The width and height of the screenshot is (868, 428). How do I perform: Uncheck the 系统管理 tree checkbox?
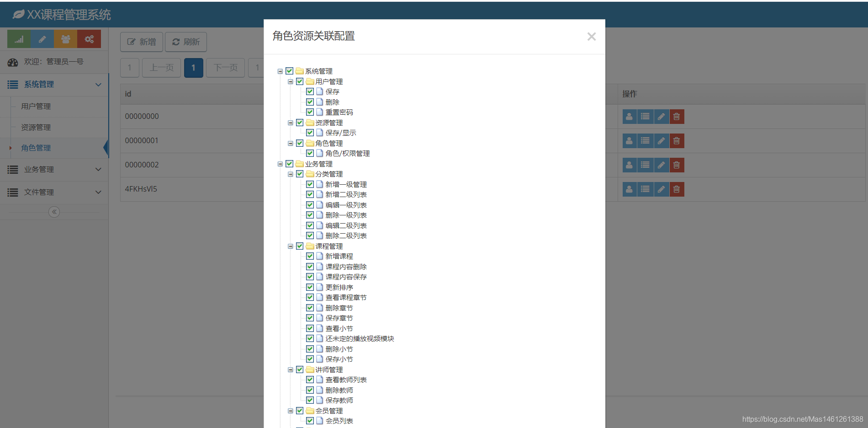(x=289, y=71)
